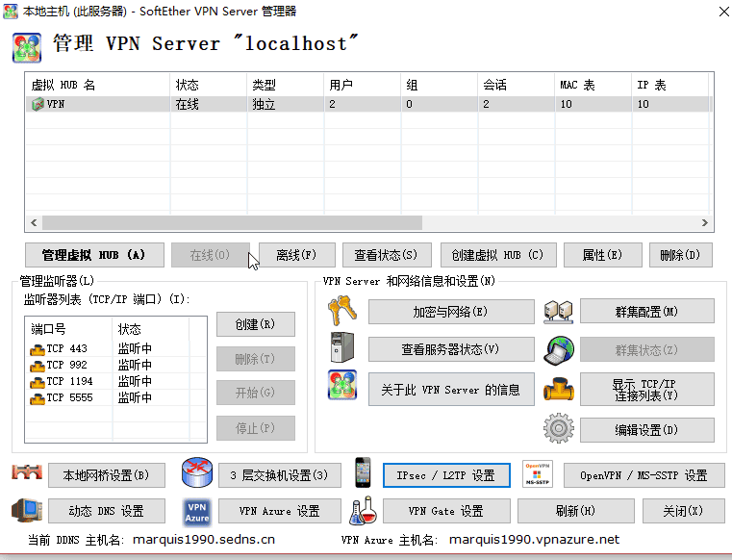Select the TCP 5555 port row
Viewport: 732px width, 560px height.
click(x=115, y=398)
